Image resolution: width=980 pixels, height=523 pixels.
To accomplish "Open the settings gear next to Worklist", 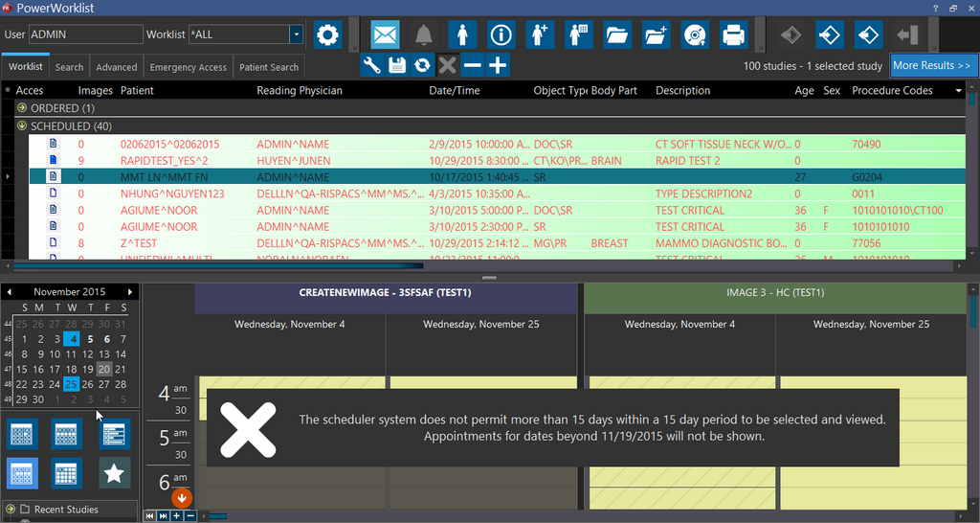I will point(327,35).
